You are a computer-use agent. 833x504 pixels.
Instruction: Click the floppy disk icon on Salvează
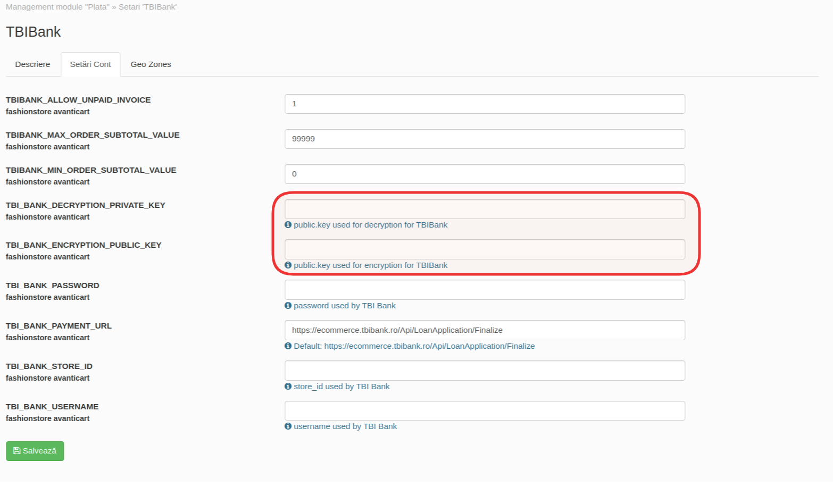point(16,451)
